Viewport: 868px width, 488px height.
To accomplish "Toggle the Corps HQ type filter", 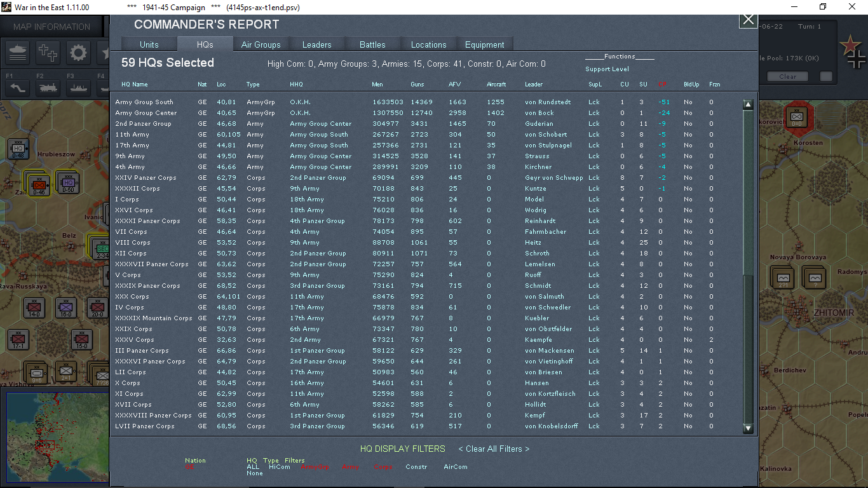I will click(383, 467).
